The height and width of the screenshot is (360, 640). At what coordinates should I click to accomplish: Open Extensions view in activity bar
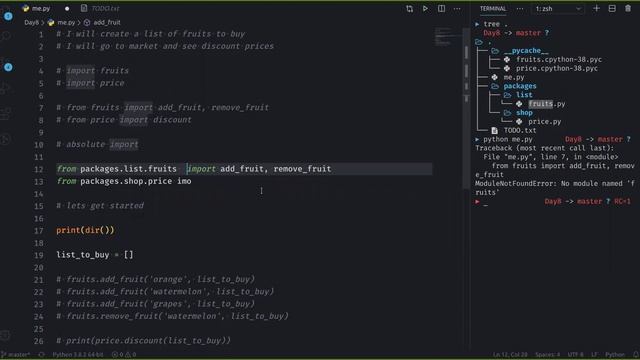[x=6, y=114]
